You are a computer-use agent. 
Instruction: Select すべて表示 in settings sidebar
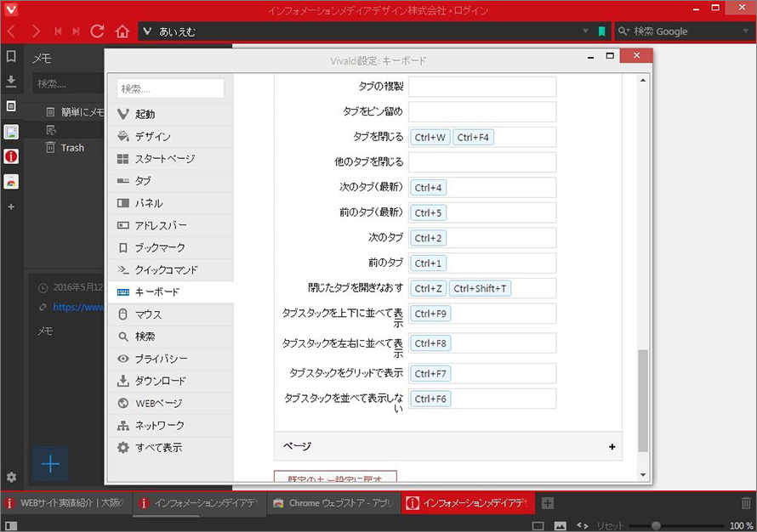tap(170, 447)
